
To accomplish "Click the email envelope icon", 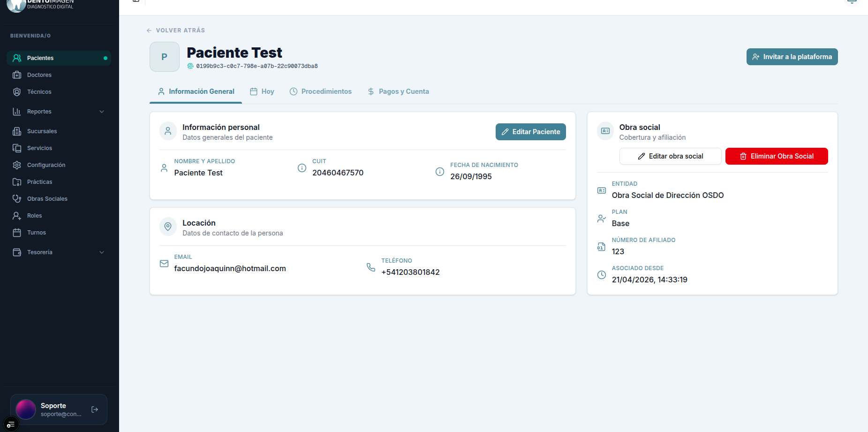I will [164, 264].
